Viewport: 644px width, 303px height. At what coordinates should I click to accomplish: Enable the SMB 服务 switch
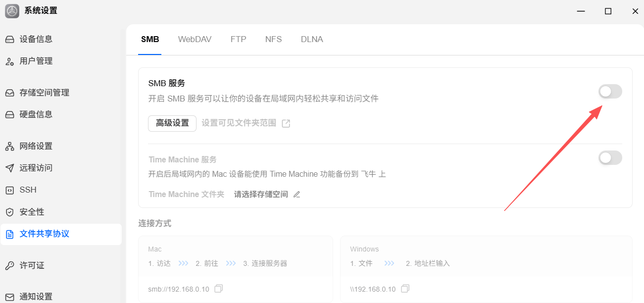click(610, 92)
